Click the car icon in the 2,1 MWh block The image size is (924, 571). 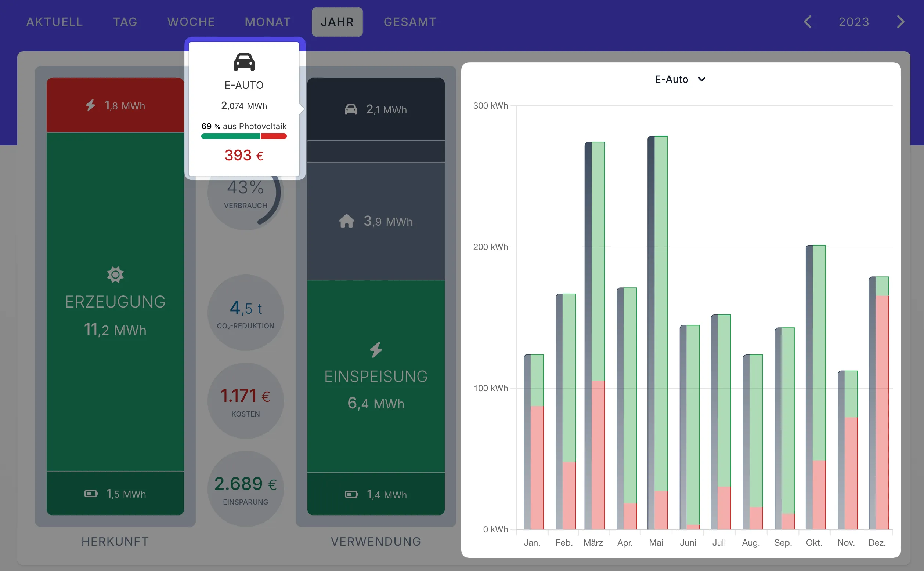[351, 109]
